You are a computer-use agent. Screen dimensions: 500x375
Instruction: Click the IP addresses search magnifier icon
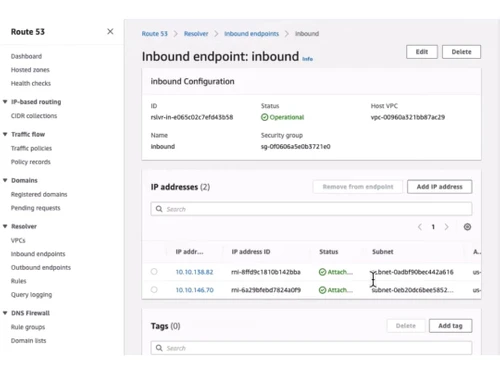tap(159, 209)
